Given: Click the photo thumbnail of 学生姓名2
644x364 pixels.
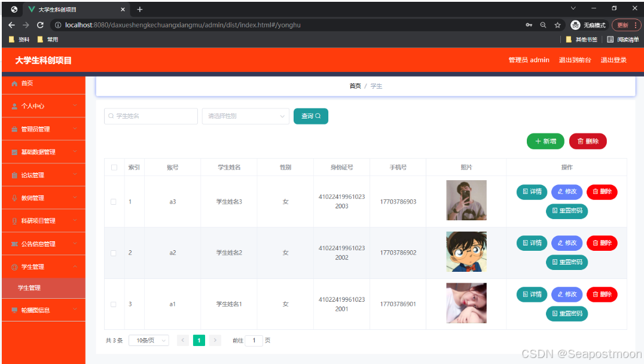Looking at the screenshot, I should pyautogui.click(x=466, y=251).
